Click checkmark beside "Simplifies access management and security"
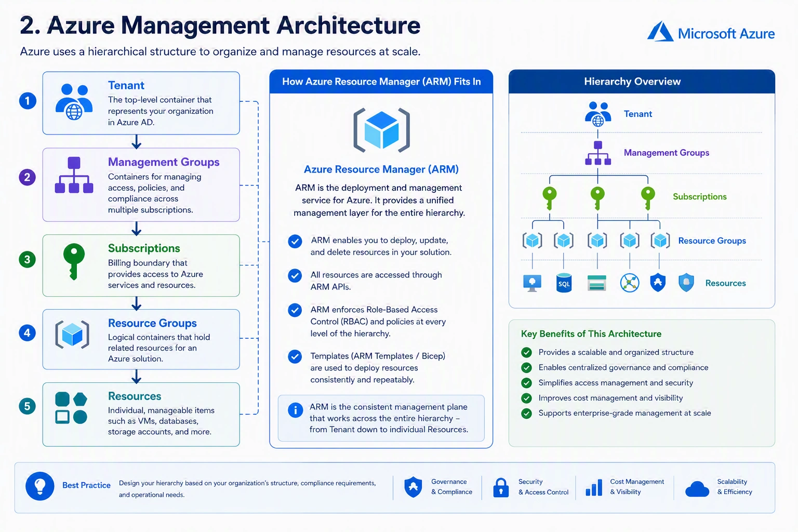The height and width of the screenshot is (532, 798). pyautogui.click(x=526, y=383)
